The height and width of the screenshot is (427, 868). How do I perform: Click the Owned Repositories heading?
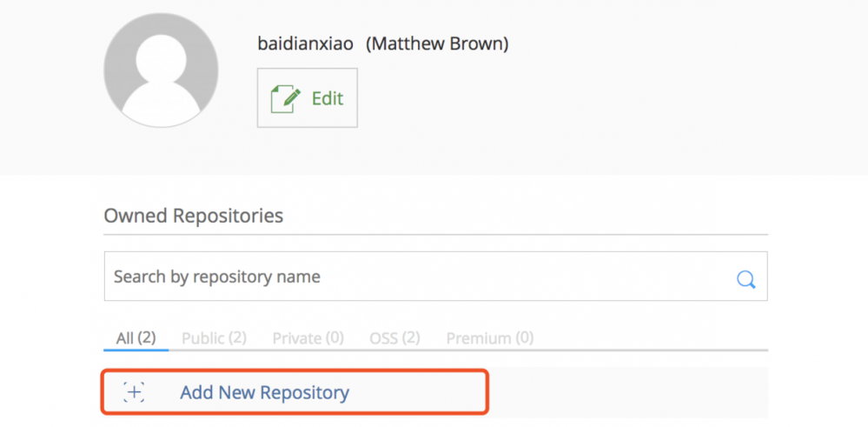point(193,216)
